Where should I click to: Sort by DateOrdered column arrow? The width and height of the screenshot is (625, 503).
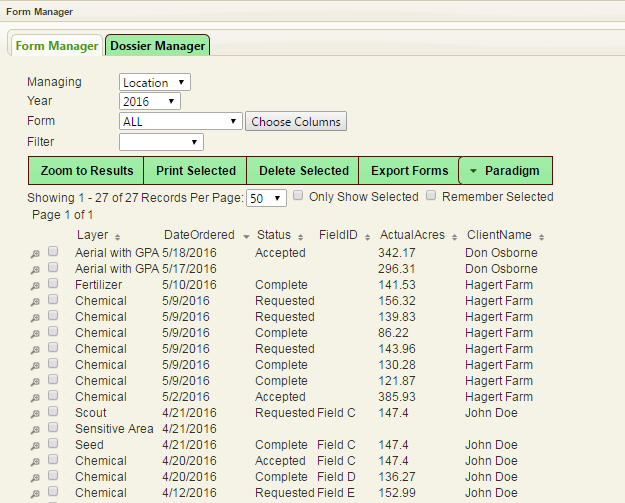point(246,237)
